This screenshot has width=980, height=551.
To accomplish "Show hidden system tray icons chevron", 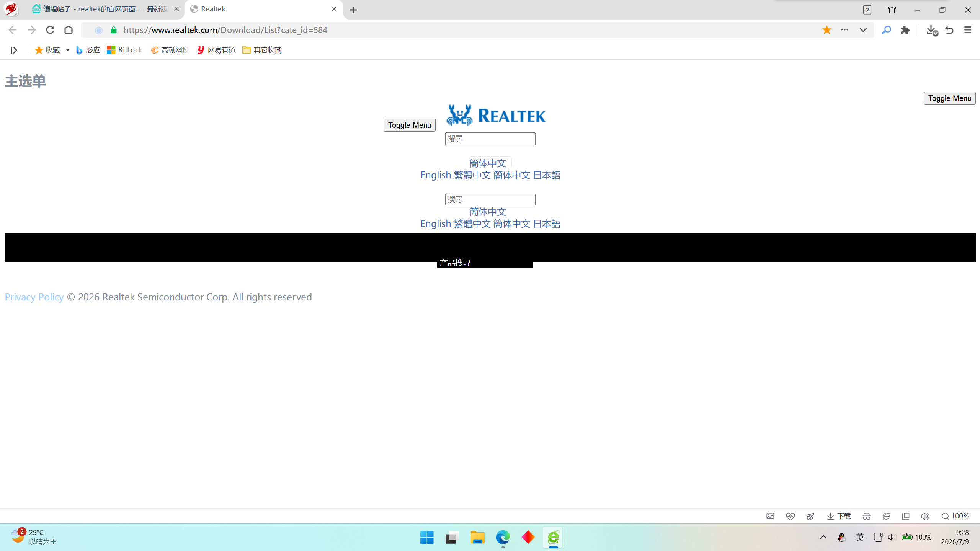I will click(823, 537).
